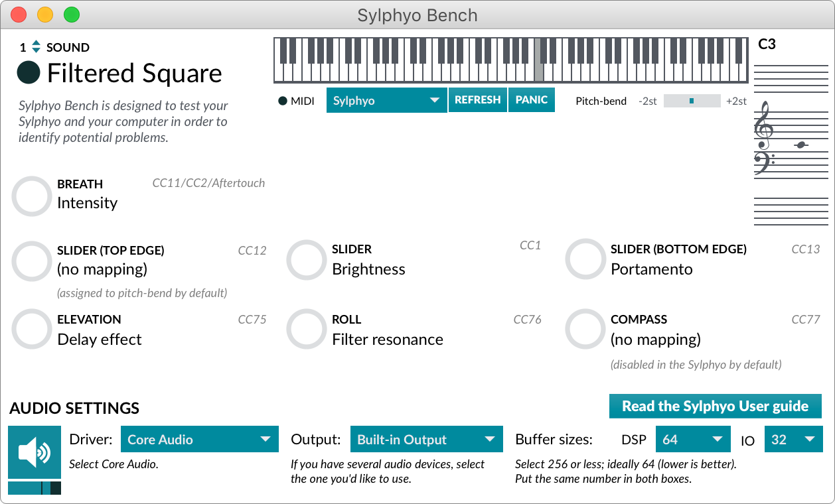
Task: Click the Pitch-bend slider
Action: tap(692, 101)
